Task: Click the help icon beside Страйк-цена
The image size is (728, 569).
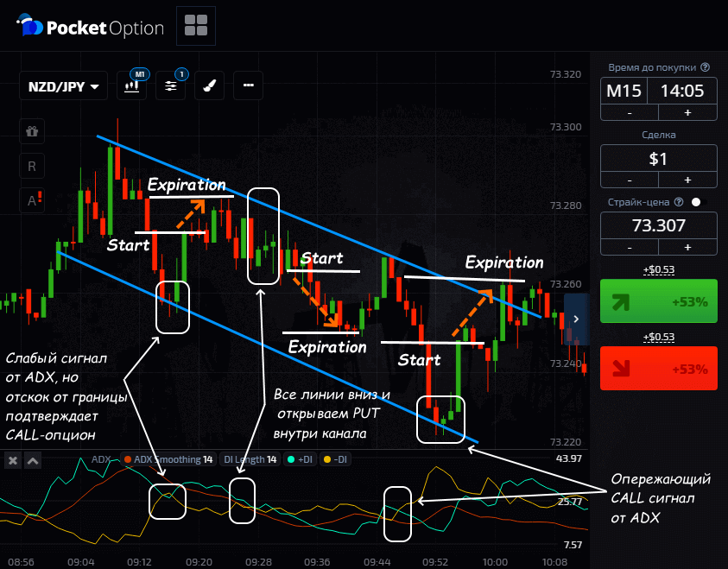Action: 681,202
